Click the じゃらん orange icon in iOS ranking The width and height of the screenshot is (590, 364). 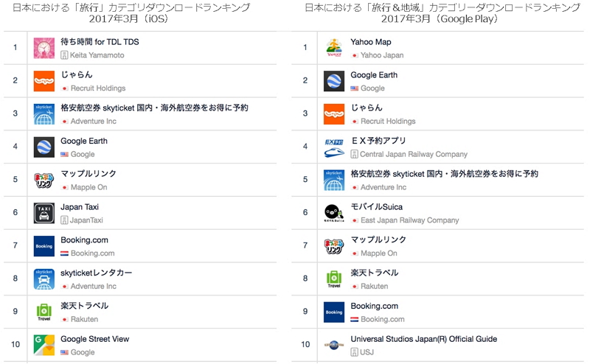44,81
